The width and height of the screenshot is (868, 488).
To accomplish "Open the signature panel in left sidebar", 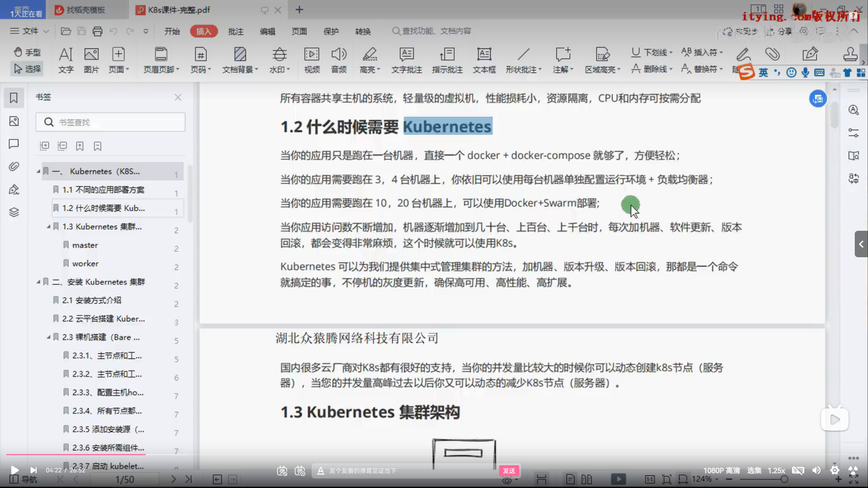I will point(14,189).
